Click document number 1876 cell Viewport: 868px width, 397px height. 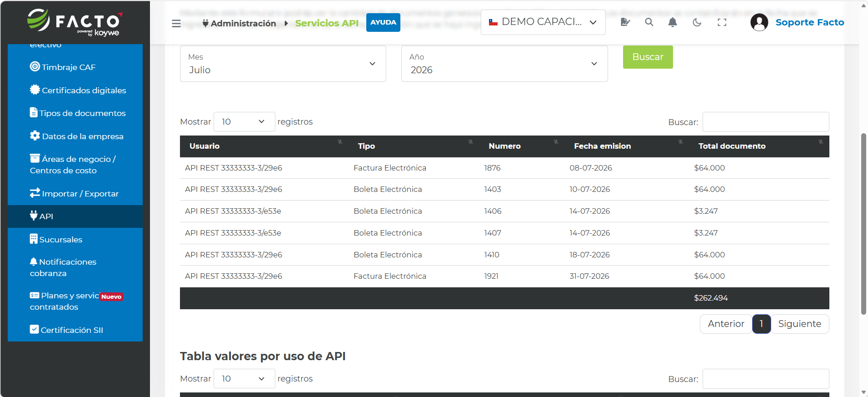pos(492,168)
